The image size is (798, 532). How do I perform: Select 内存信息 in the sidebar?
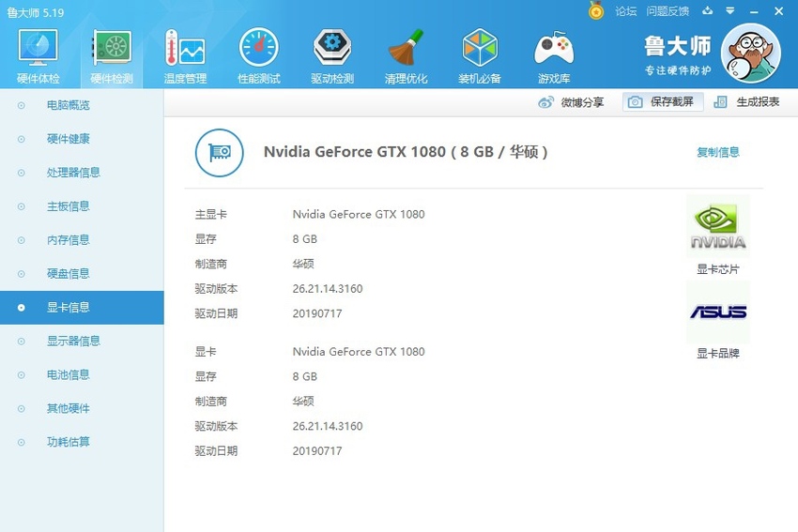tap(82, 239)
